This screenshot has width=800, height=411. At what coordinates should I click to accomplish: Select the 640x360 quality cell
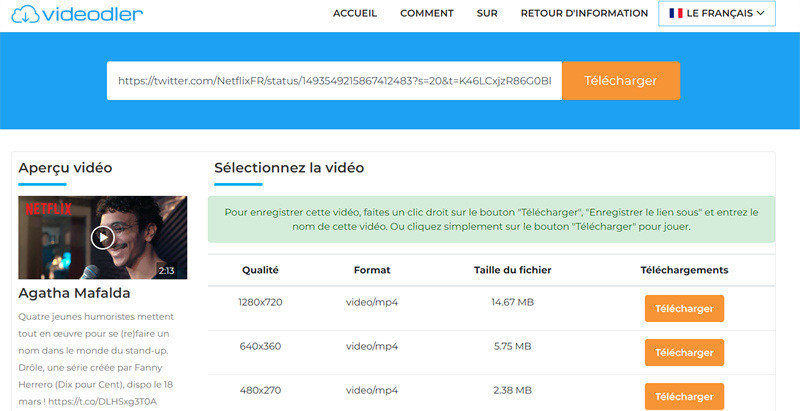coord(260,346)
